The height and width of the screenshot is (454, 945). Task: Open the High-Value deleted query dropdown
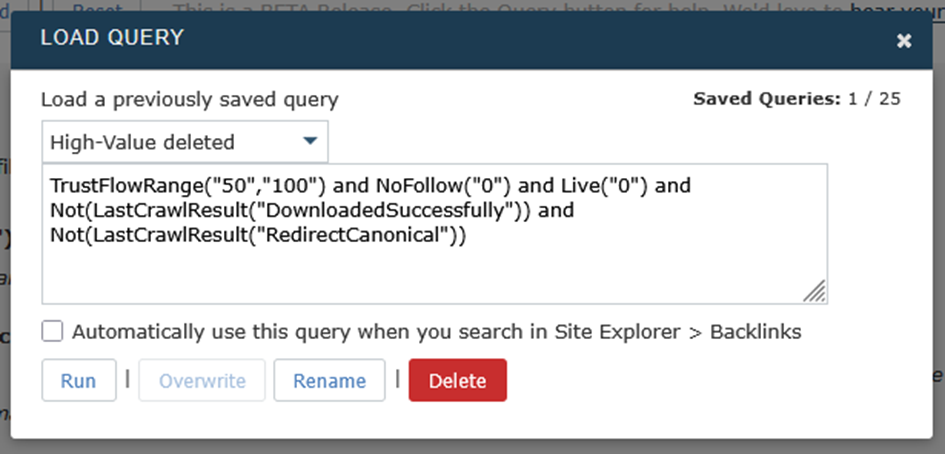click(x=185, y=142)
